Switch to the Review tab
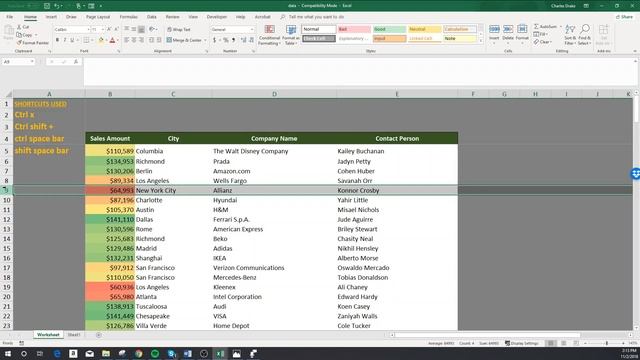640x360 pixels. point(172,17)
